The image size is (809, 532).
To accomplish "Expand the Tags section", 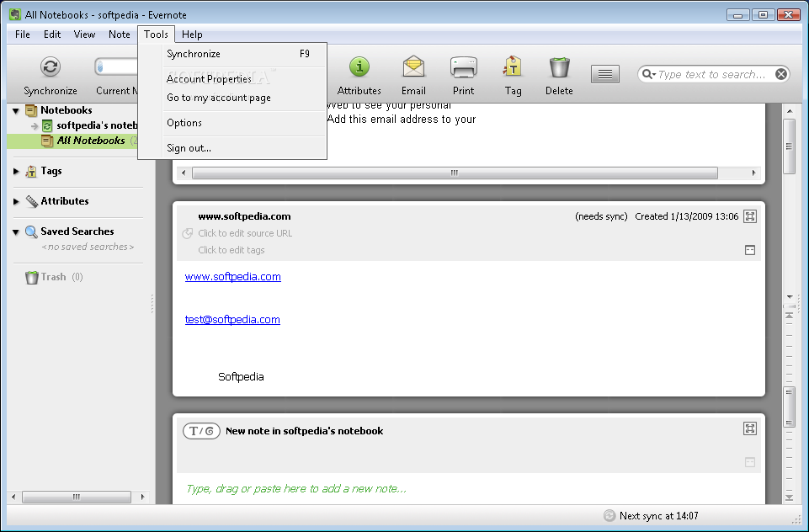I will point(16,172).
